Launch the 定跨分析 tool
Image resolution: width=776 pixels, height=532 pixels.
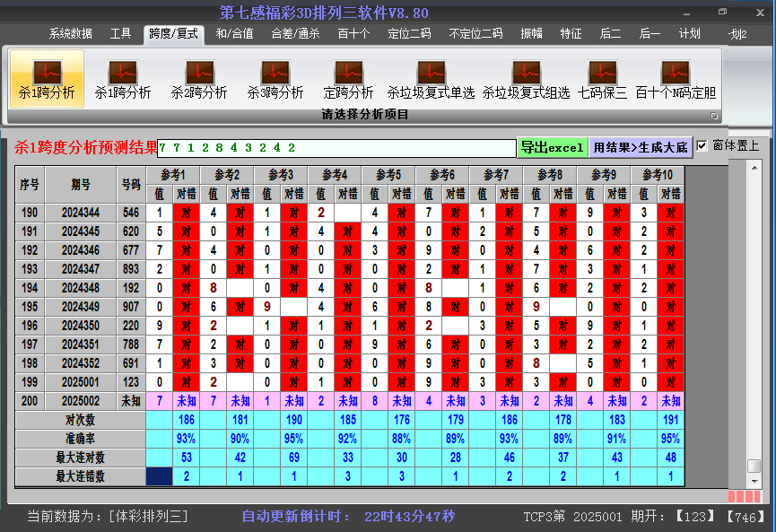(348, 79)
